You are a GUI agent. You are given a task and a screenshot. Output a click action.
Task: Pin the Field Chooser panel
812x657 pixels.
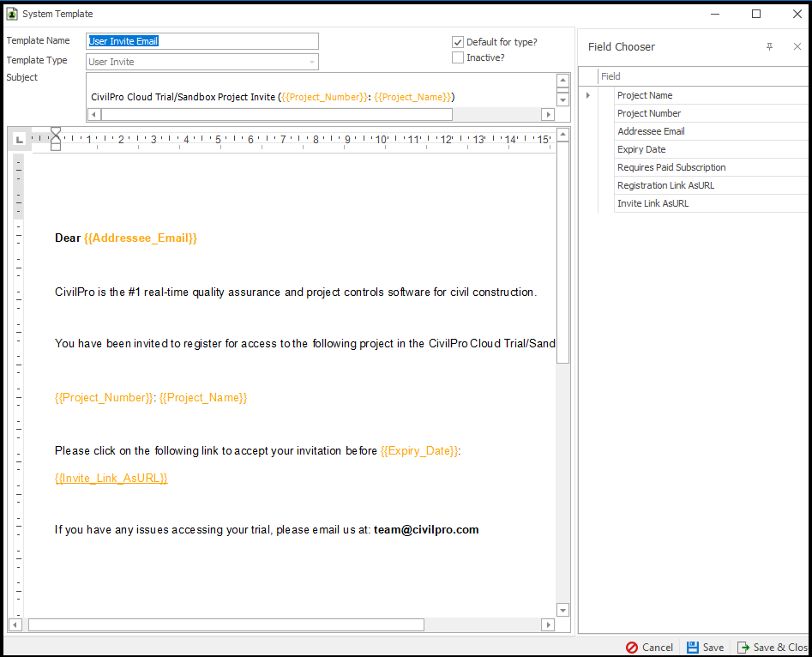pyautogui.click(x=769, y=47)
